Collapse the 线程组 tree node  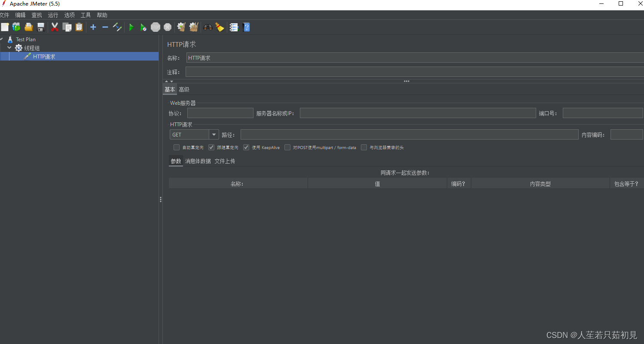click(x=9, y=48)
